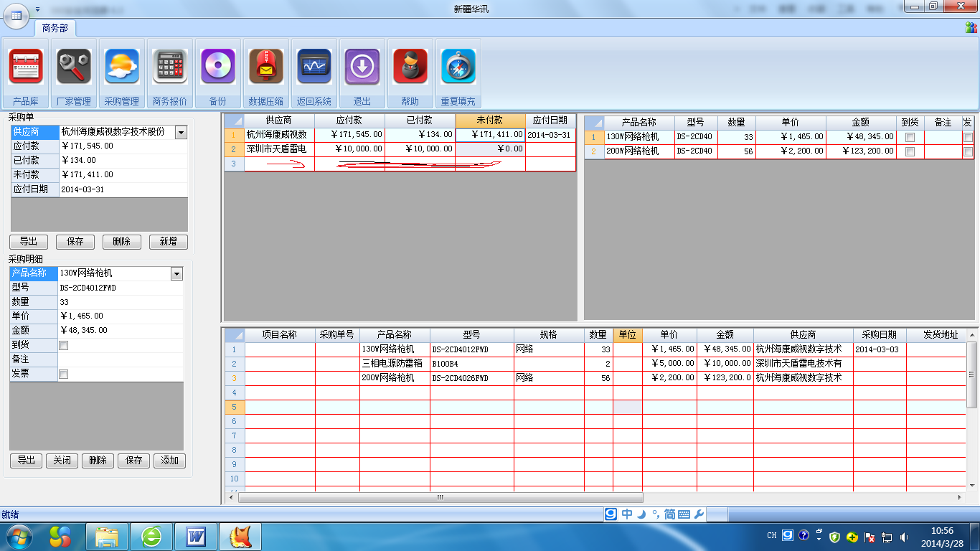The image size is (980, 551).
Task: Open the 产品库 product library icon
Action: tap(26, 67)
